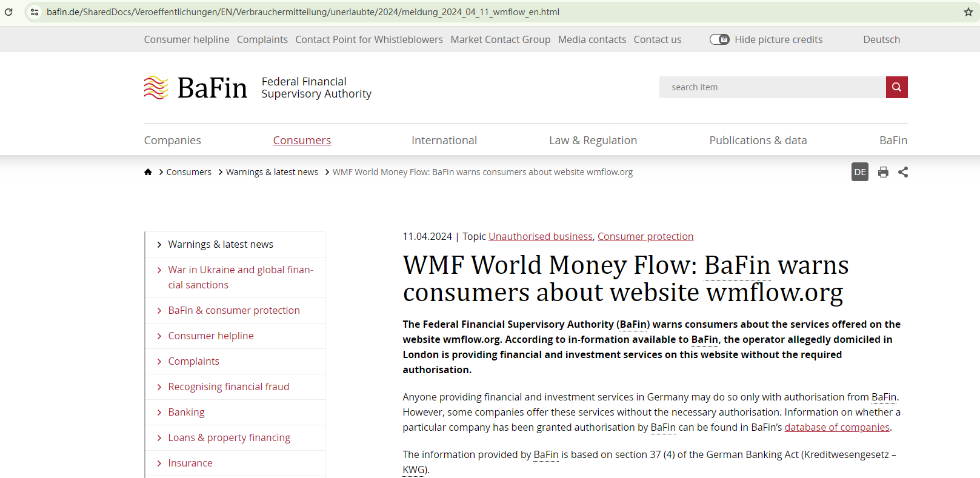The image size is (980, 478).
Task: Switch language to Deutsch
Action: tap(882, 39)
